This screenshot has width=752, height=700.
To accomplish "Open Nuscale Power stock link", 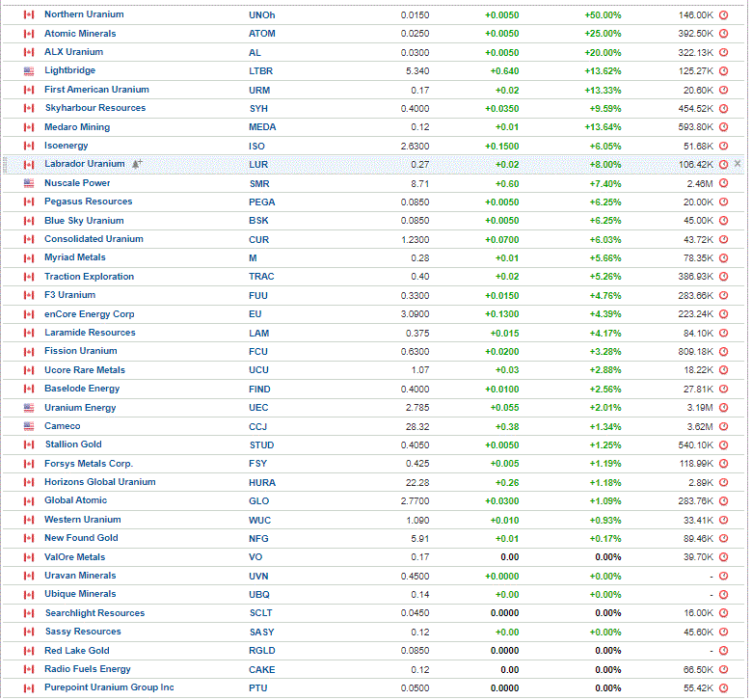I will [x=77, y=183].
